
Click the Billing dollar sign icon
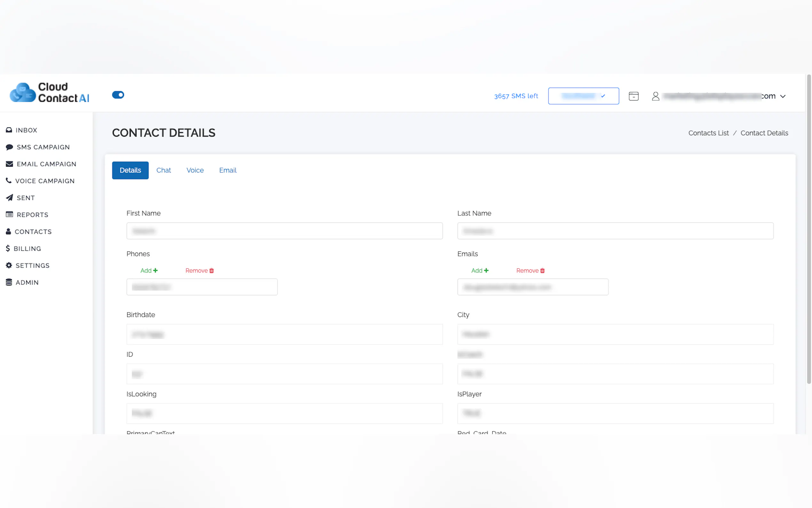coord(8,248)
